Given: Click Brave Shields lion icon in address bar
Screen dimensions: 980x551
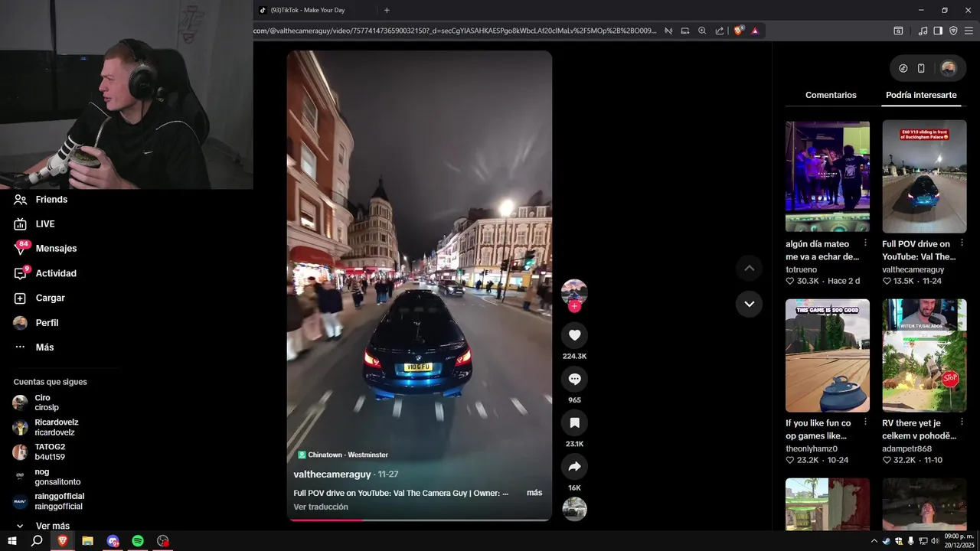Looking at the screenshot, I should point(738,31).
